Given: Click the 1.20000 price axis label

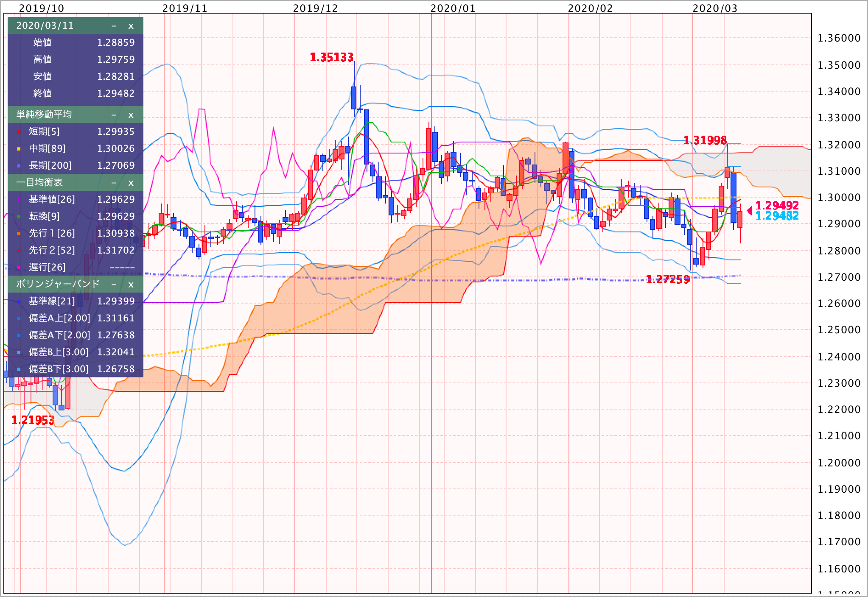Looking at the screenshot, I should point(840,463).
